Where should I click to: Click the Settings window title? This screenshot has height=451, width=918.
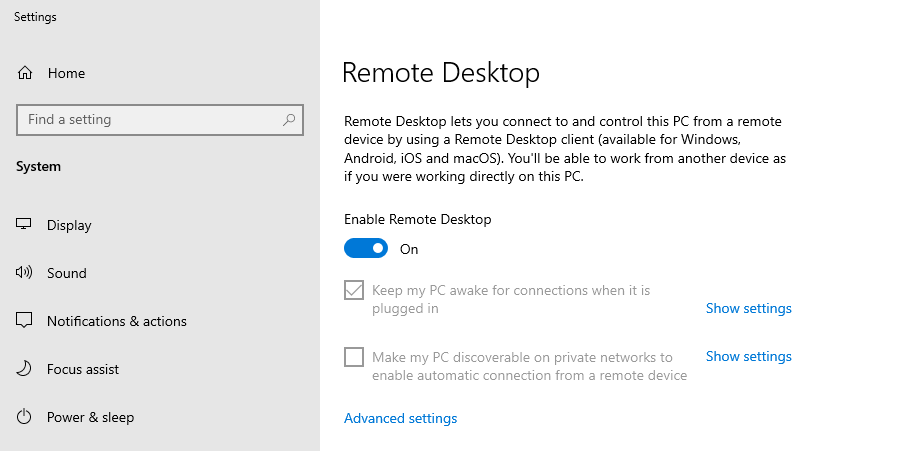pos(35,17)
